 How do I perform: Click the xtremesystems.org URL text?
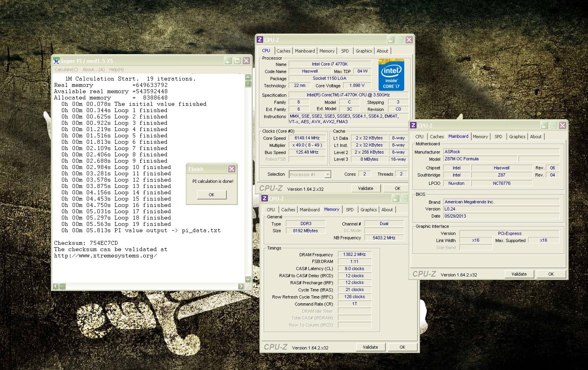(x=106, y=255)
